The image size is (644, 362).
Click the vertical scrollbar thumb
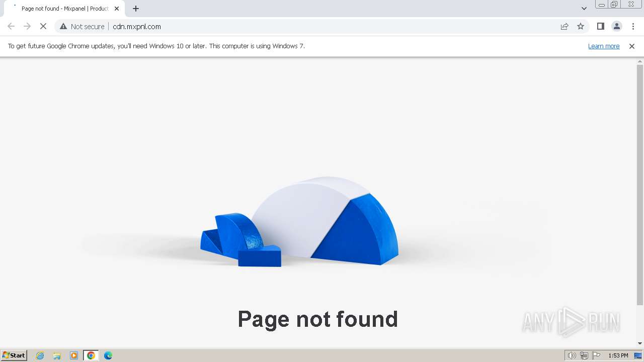(640, 185)
